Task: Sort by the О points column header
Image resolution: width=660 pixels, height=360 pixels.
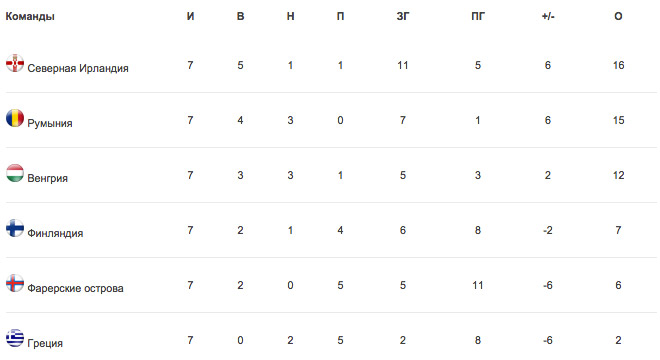Action: (618, 16)
